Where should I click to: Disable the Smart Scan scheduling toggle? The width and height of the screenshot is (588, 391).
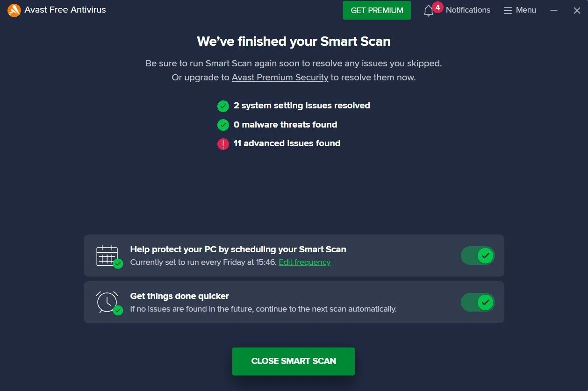pyautogui.click(x=477, y=256)
